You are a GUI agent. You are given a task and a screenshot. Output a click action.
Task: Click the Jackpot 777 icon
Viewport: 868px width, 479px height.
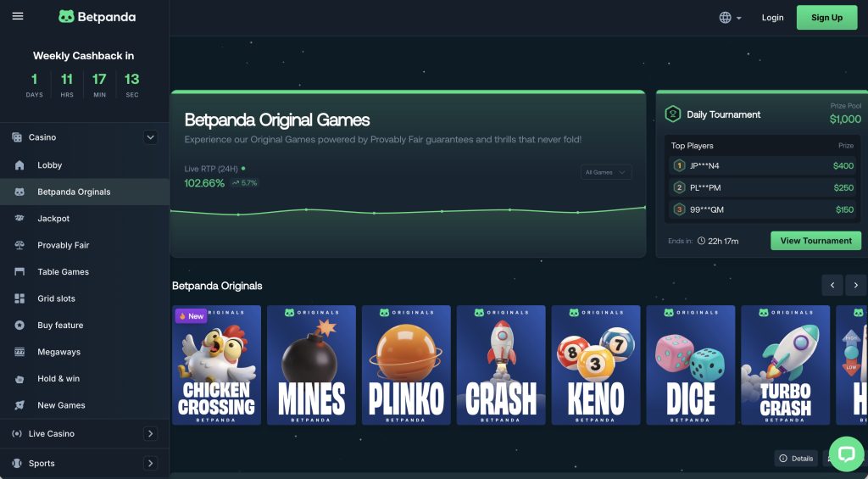pyautogui.click(x=19, y=218)
